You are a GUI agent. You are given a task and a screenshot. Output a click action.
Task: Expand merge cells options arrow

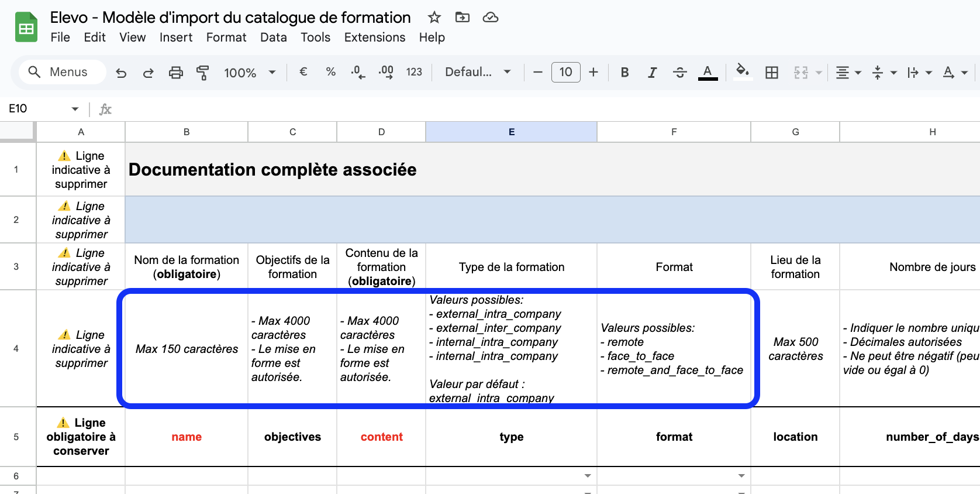(x=819, y=73)
